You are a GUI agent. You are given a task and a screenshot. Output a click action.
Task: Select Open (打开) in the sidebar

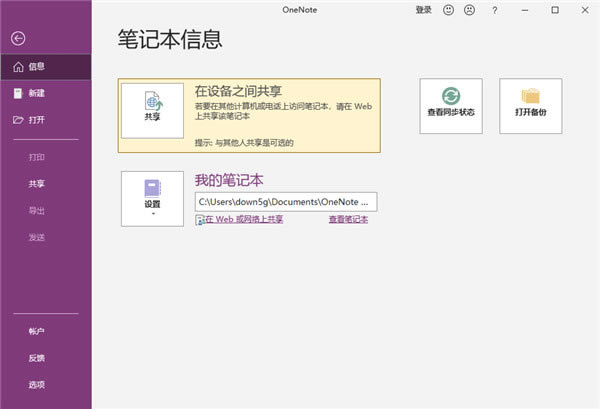pyautogui.click(x=36, y=120)
